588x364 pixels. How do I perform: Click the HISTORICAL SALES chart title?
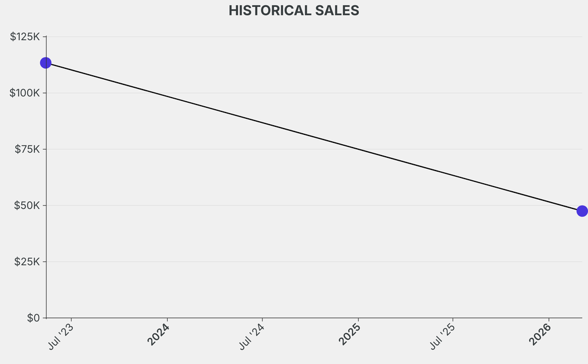click(294, 11)
